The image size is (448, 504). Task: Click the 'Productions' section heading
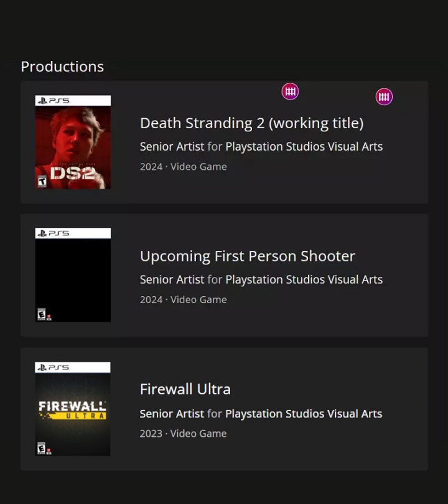pos(62,67)
